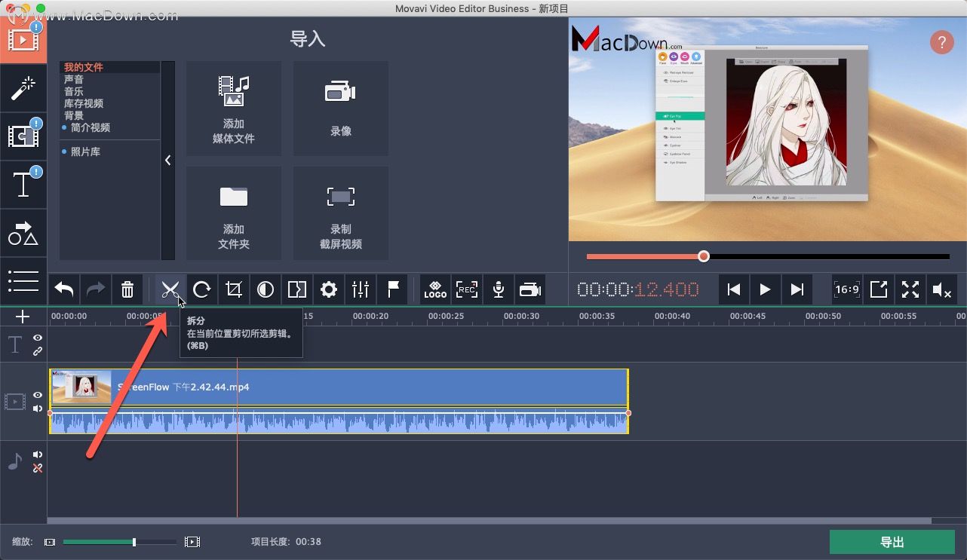
Task: Redo the last undone action
Action: [96, 289]
